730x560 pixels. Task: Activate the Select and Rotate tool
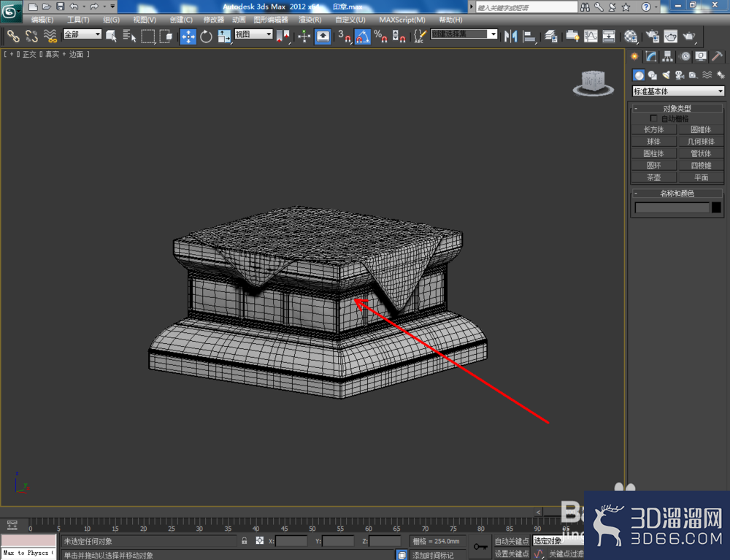[x=206, y=37]
